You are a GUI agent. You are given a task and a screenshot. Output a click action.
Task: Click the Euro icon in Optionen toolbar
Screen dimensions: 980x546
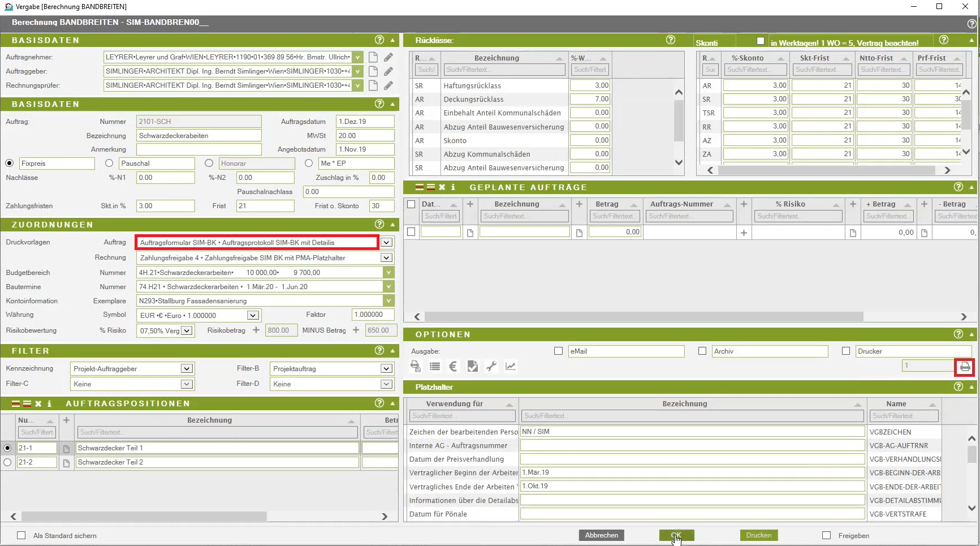pyautogui.click(x=453, y=367)
